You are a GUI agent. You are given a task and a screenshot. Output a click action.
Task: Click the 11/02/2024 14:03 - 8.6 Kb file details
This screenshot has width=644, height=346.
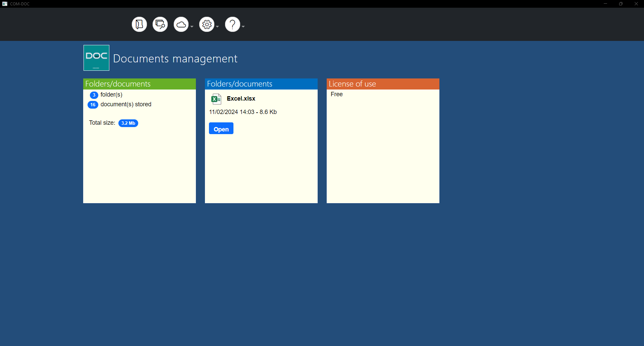click(243, 112)
